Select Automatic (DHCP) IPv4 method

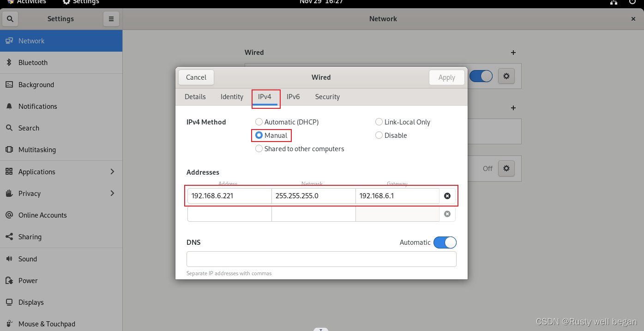point(287,122)
